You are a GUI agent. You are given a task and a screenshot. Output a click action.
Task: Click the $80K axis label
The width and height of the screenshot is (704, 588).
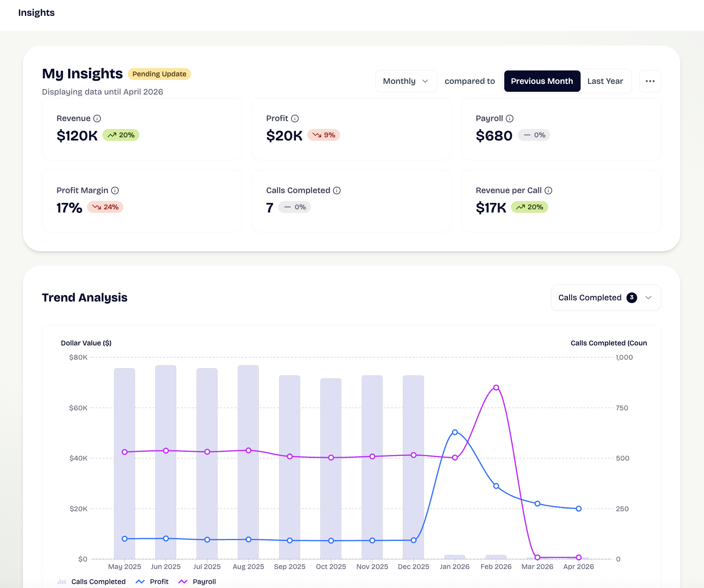[78, 357]
